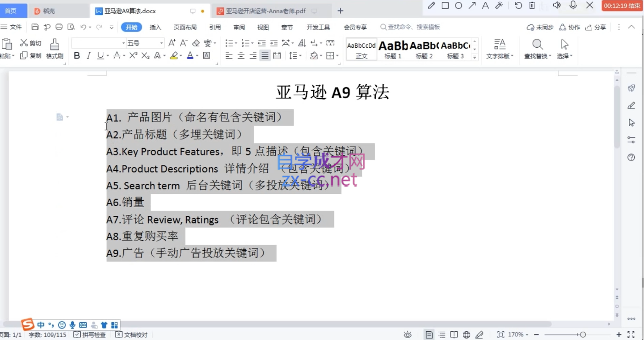644x340 pixels.
Task: Center align the paragraph
Action: coord(241,55)
